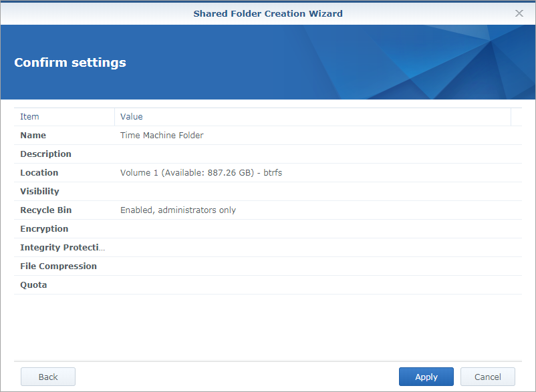
Task: Select the Visibility row
Action: (268, 191)
